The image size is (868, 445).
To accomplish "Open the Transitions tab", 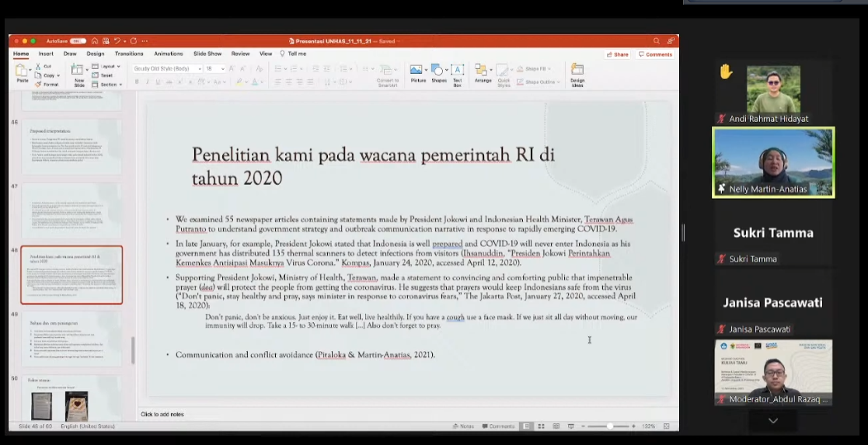I will click(x=129, y=54).
